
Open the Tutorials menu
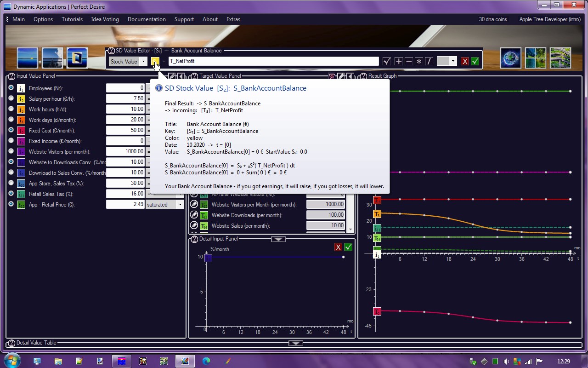pos(72,19)
